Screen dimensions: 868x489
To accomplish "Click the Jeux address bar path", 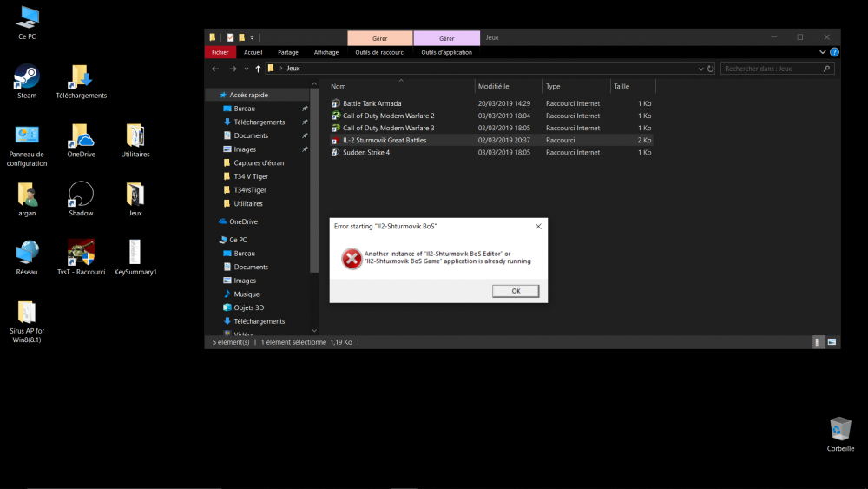I will pos(293,69).
